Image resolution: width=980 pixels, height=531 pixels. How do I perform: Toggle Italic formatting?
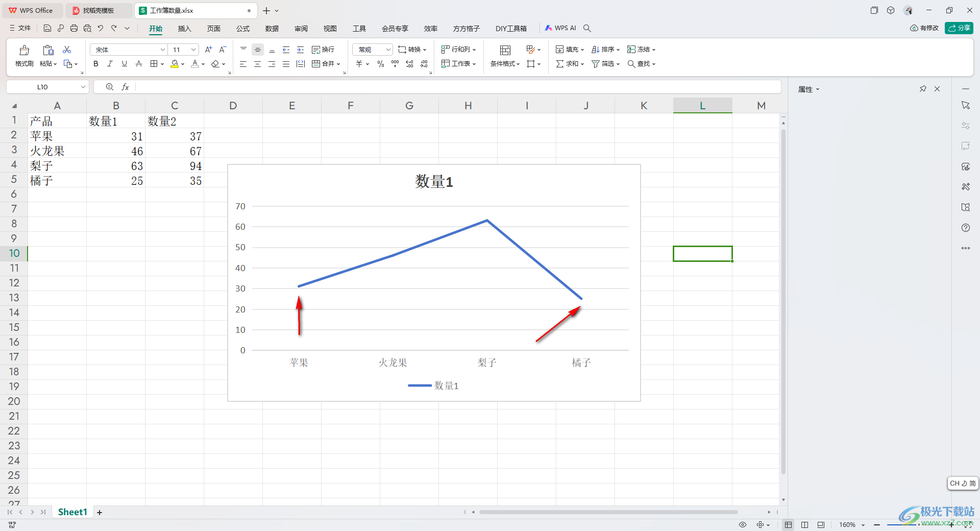tap(110, 64)
